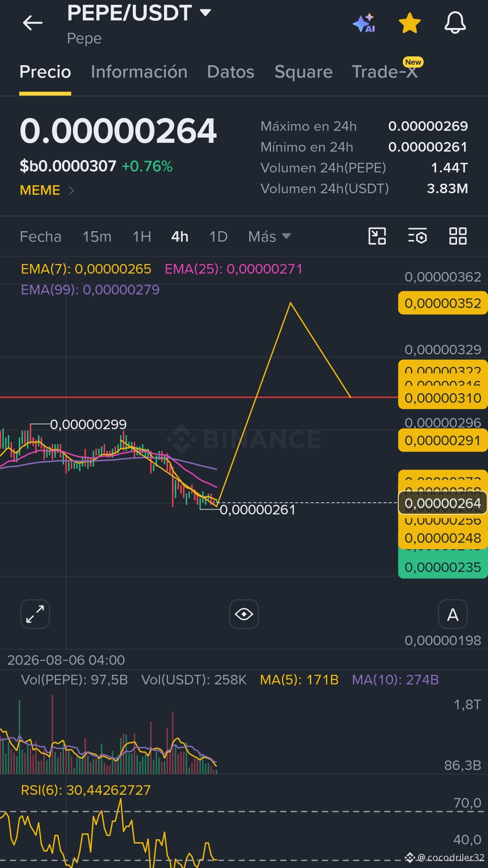488x868 pixels.
Task: Click the $b0.0000307 converted price
Action: (x=68, y=166)
